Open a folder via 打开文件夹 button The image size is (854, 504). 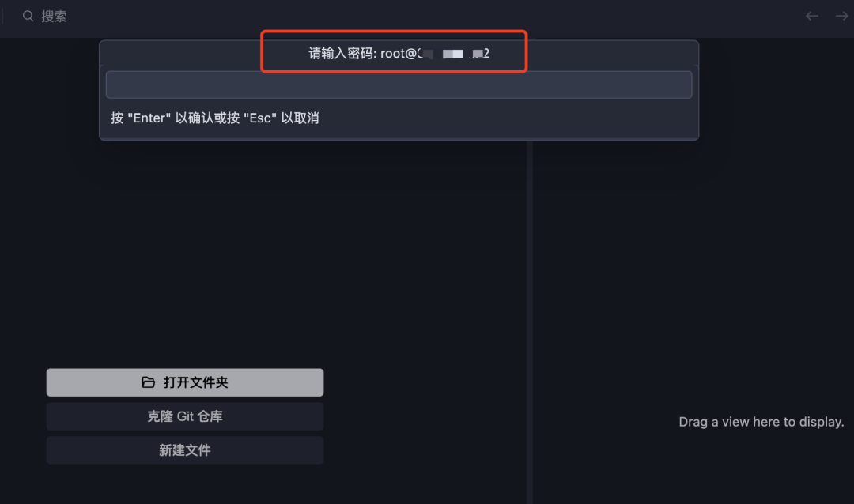click(184, 382)
